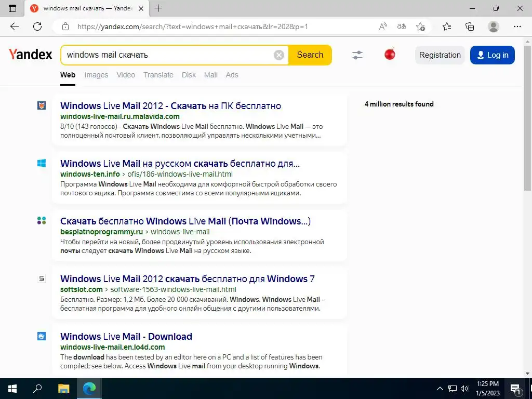Open Скачать бесплатно Windows Live Mail result
This screenshot has height=399, width=532.
[x=185, y=221]
